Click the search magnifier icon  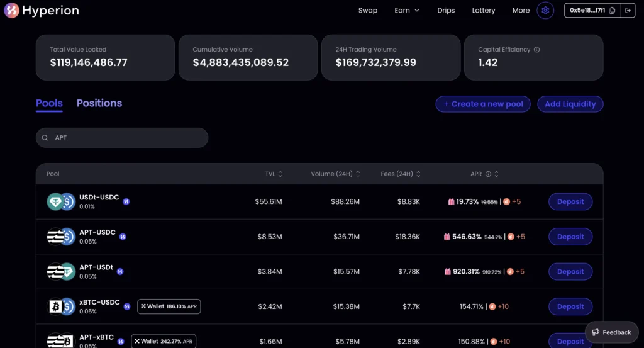tap(45, 138)
